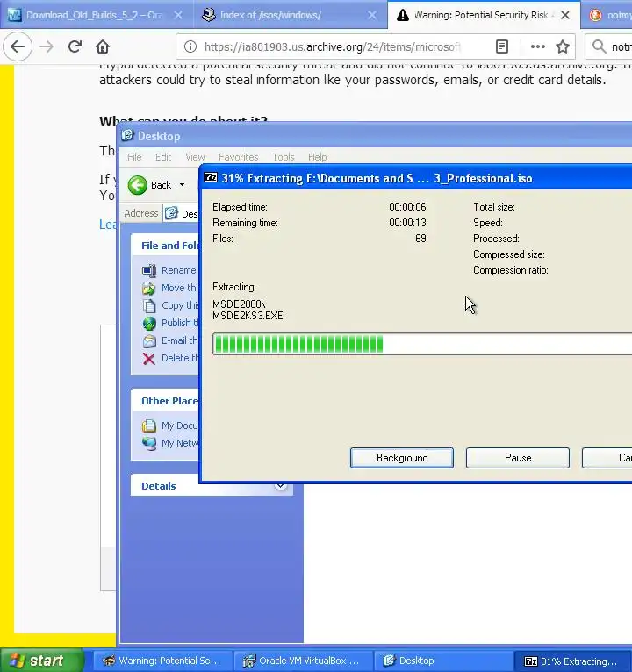Open the View menu in Desktop window
This screenshot has width=632, height=672.
195,157
